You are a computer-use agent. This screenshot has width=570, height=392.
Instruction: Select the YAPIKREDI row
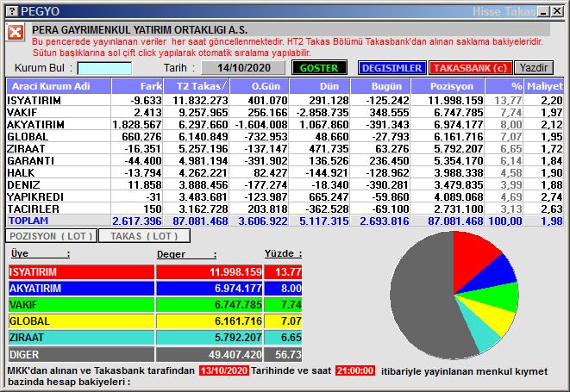(285, 196)
